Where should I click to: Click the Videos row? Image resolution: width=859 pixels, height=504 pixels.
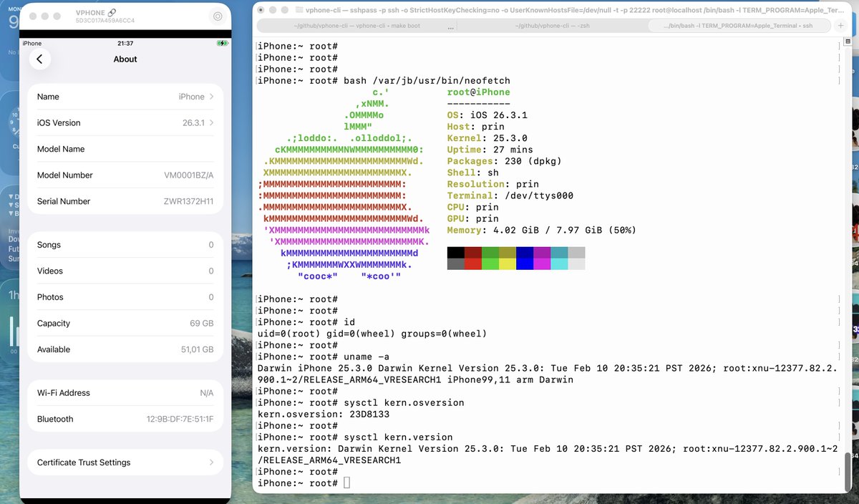125,271
